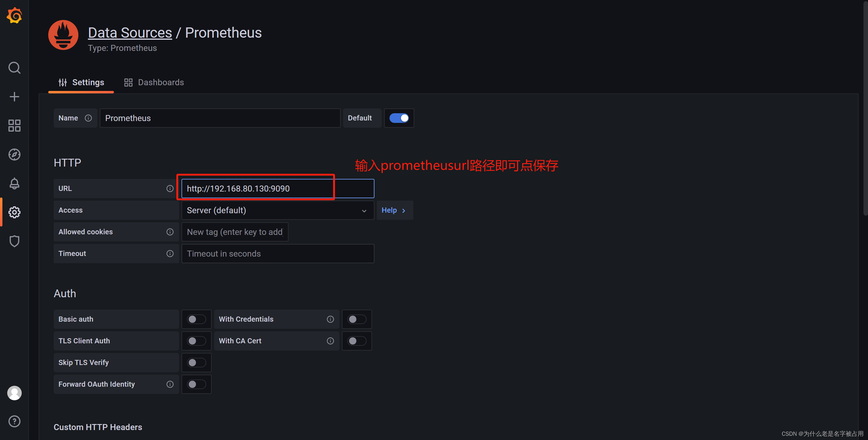This screenshot has height=440, width=868.
Task: Expand the Access Help section
Action: click(395, 211)
